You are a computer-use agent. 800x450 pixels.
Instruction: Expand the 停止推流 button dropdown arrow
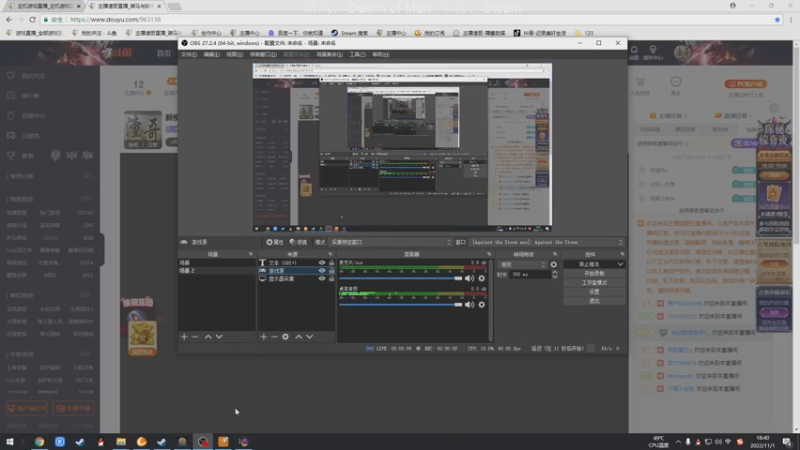[620, 264]
